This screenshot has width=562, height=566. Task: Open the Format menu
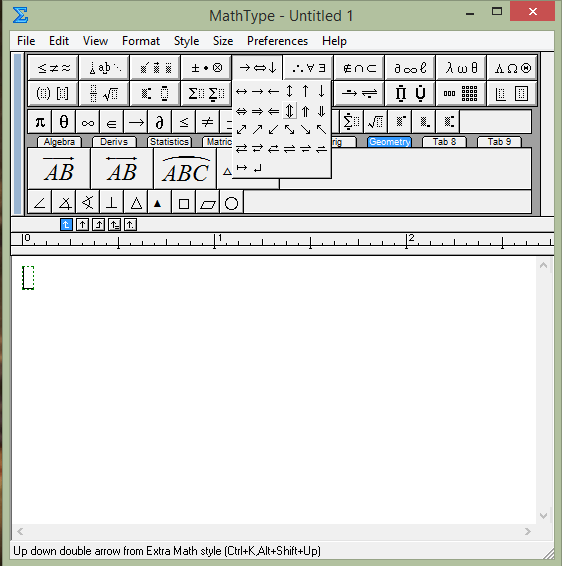click(141, 41)
